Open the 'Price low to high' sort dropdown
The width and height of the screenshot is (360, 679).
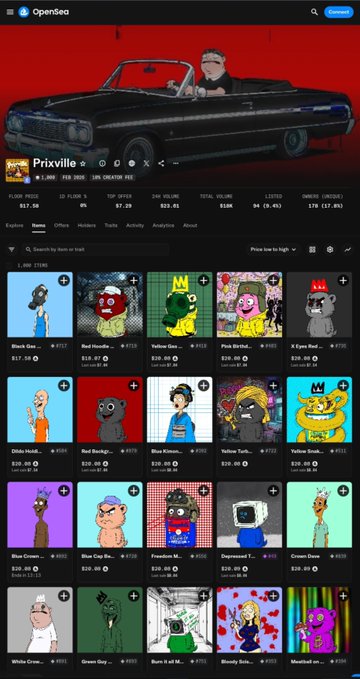click(x=273, y=249)
